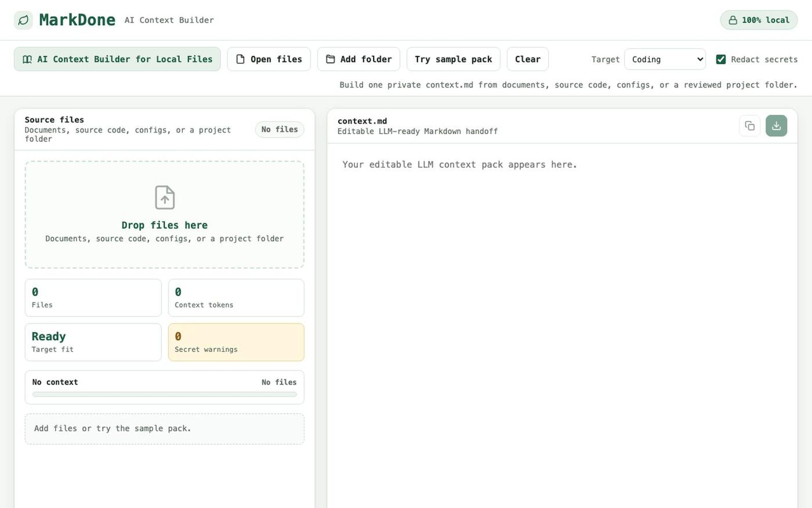Viewport: 812px width, 508px height.
Task: Click the 'Add files or try the sample pack.' hint
Action: click(x=164, y=429)
